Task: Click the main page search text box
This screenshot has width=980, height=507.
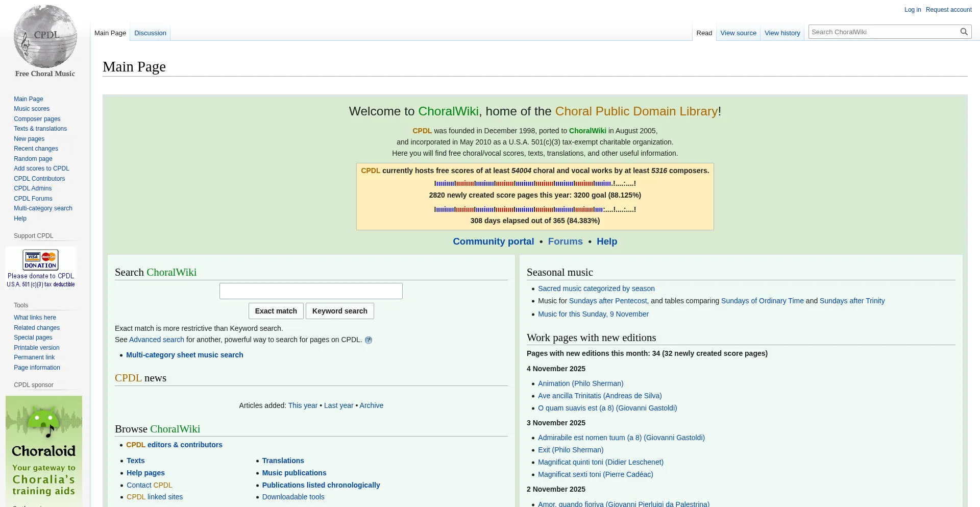Action: coord(311,291)
